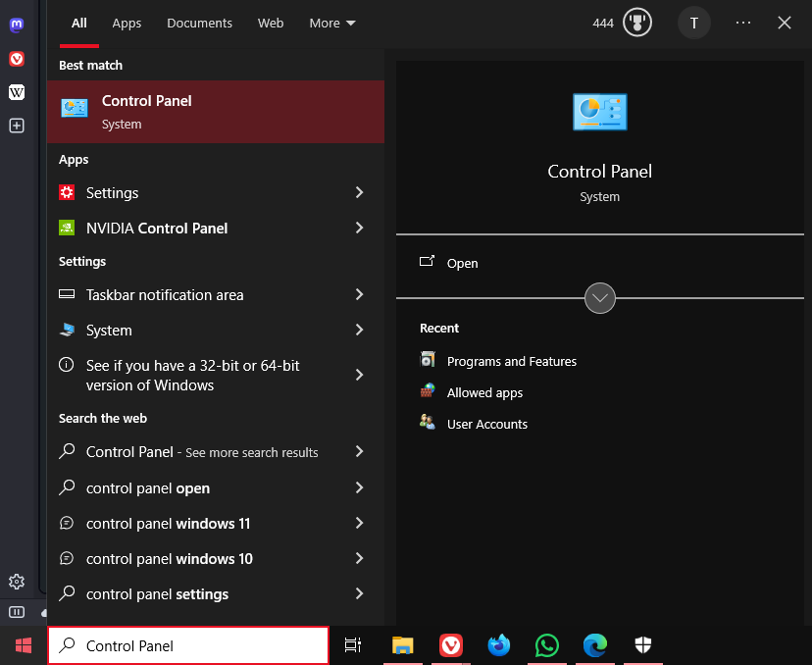The height and width of the screenshot is (665, 812).
Task: Select the Wikipedia icon in the sidebar
Action: click(16, 92)
